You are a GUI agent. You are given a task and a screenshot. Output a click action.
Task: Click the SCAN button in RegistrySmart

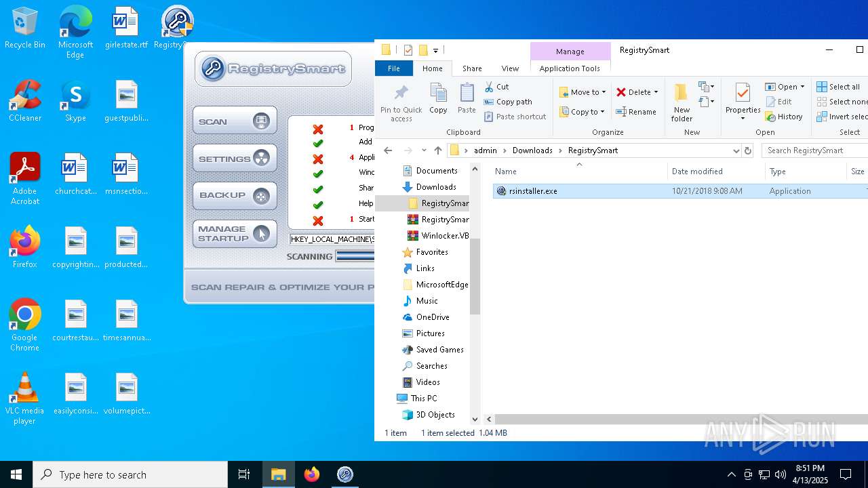(x=235, y=121)
